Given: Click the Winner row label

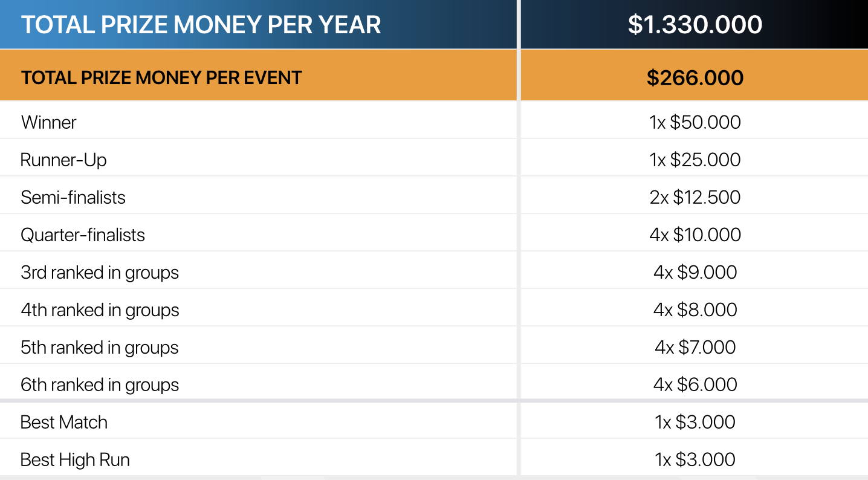Looking at the screenshot, I should tap(49, 122).
